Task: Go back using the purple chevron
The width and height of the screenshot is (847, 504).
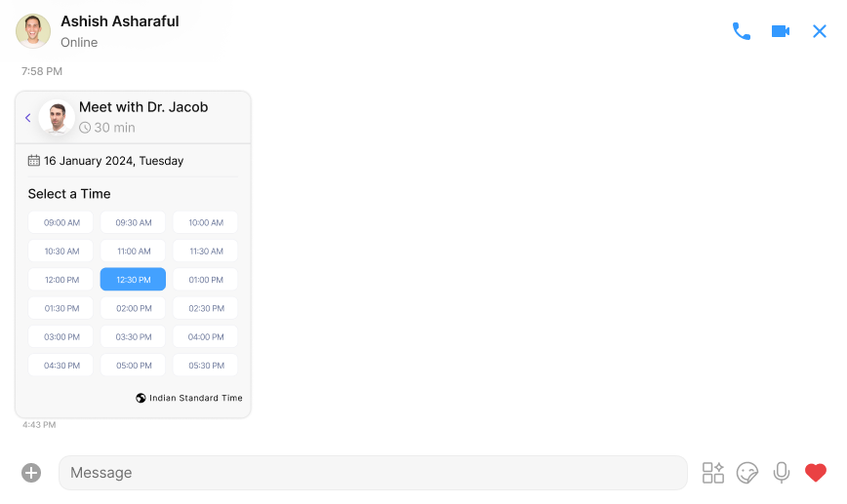Action: tap(28, 118)
